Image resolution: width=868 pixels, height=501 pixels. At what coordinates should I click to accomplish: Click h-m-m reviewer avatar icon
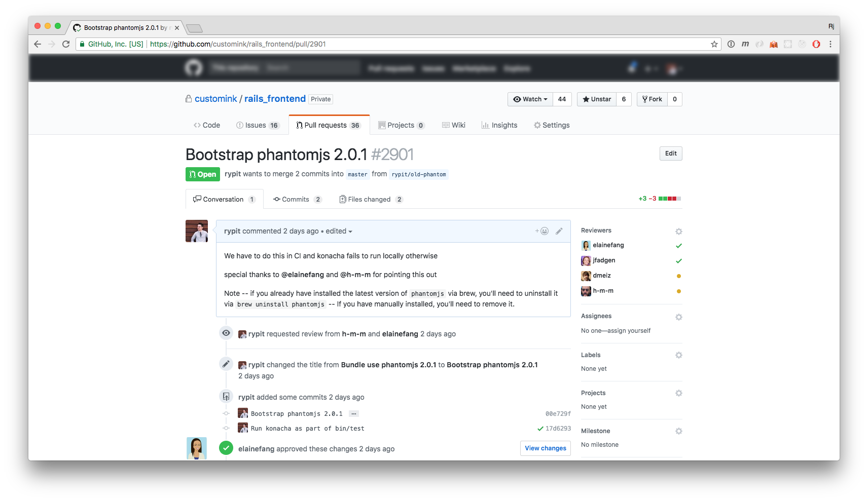pyautogui.click(x=586, y=291)
